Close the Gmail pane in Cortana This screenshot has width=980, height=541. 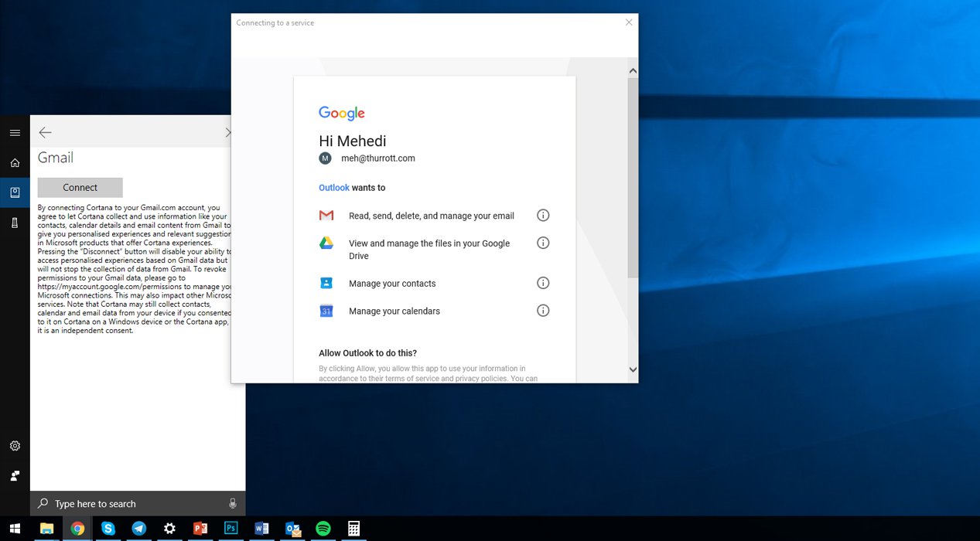[228, 133]
